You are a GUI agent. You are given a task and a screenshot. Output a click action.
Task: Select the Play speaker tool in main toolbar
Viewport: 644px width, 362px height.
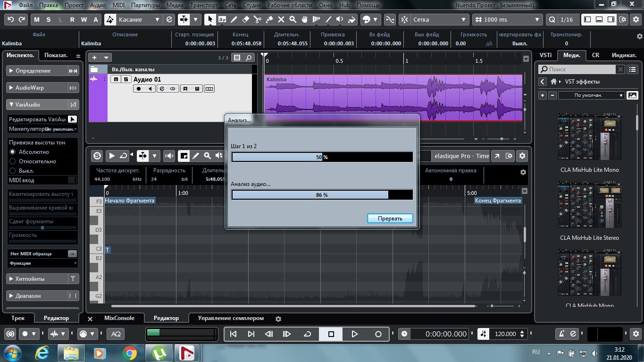[x=340, y=19]
